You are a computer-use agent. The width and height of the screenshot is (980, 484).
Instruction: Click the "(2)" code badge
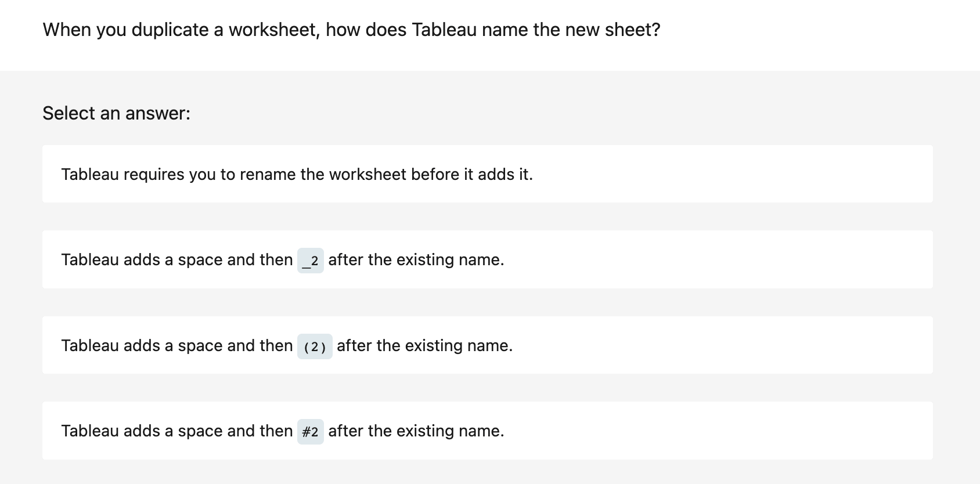[315, 346]
